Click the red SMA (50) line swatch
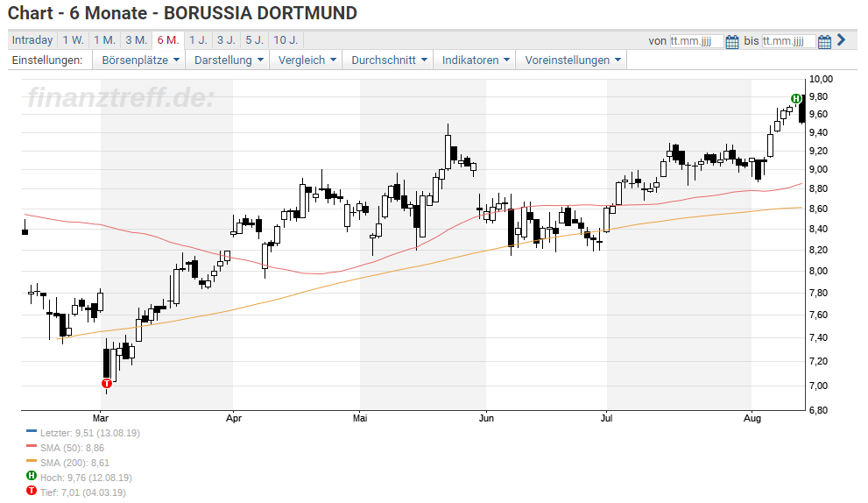Image resolution: width=868 pixels, height=503 pixels. (x=32, y=445)
